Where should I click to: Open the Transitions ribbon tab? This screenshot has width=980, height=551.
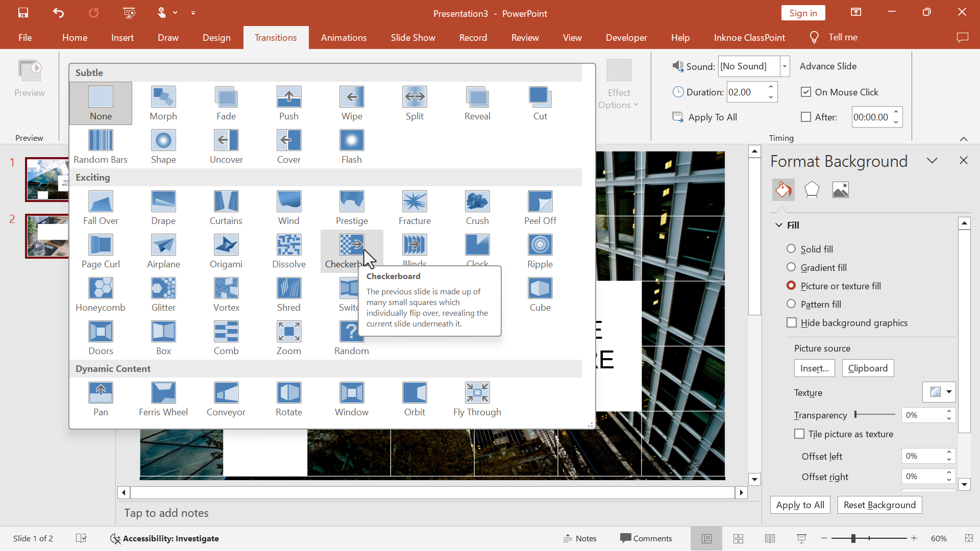(x=276, y=37)
